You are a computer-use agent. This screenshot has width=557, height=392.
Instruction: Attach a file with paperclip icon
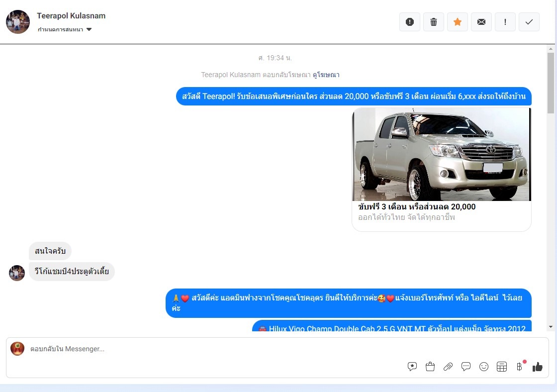448,367
